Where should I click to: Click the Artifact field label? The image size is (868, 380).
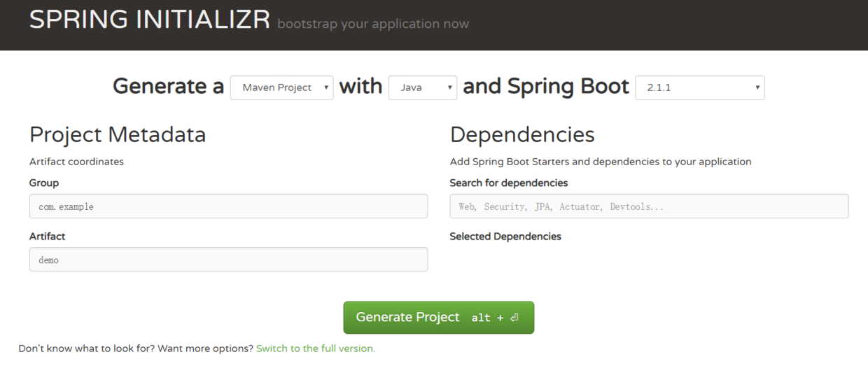[47, 237]
